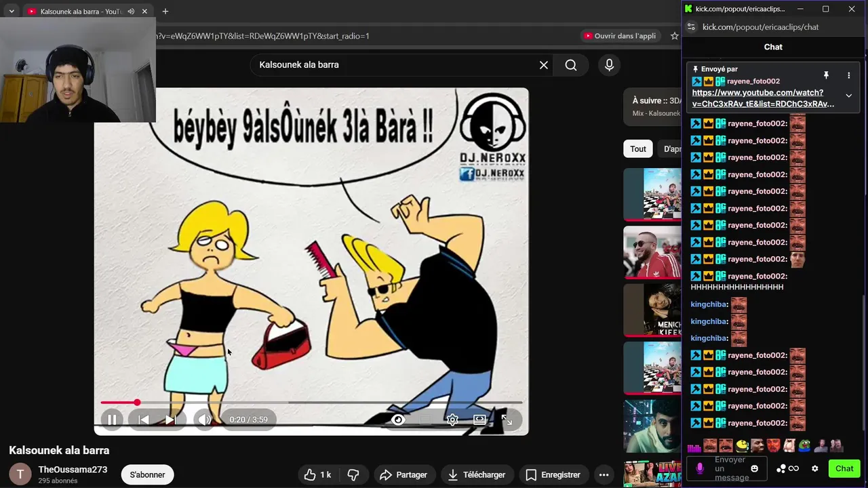Mute the tab via its speaker icon
Image resolution: width=868 pixels, height=488 pixels.
pyautogui.click(x=131, y=12)
